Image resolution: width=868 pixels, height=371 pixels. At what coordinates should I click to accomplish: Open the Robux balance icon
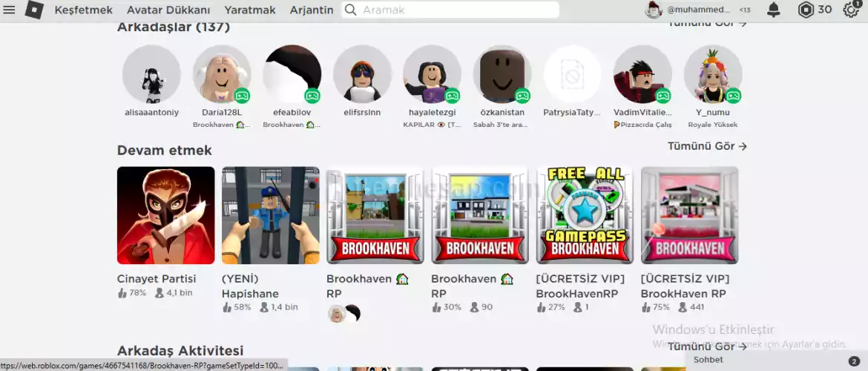806,10
